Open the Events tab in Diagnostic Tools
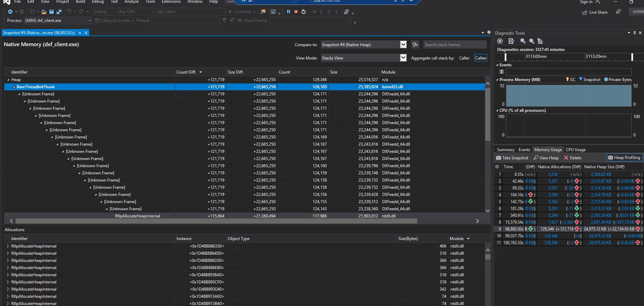This screenshot has width=644, height=306. 524,150
